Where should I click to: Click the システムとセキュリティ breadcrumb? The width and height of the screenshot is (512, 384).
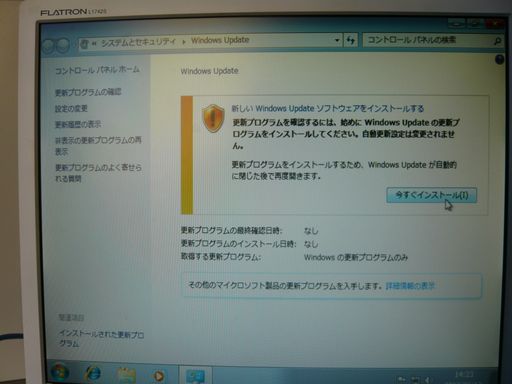click(x=138, y=42)
